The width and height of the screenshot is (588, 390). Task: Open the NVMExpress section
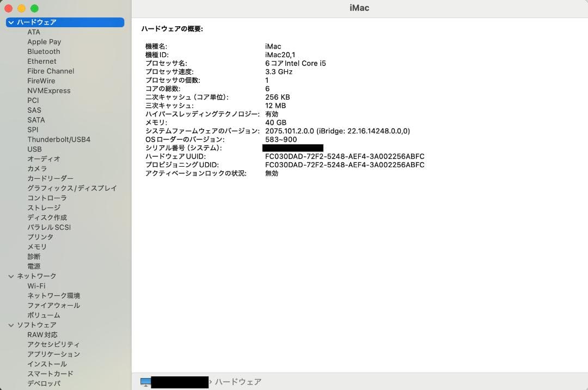click(49, 90)
